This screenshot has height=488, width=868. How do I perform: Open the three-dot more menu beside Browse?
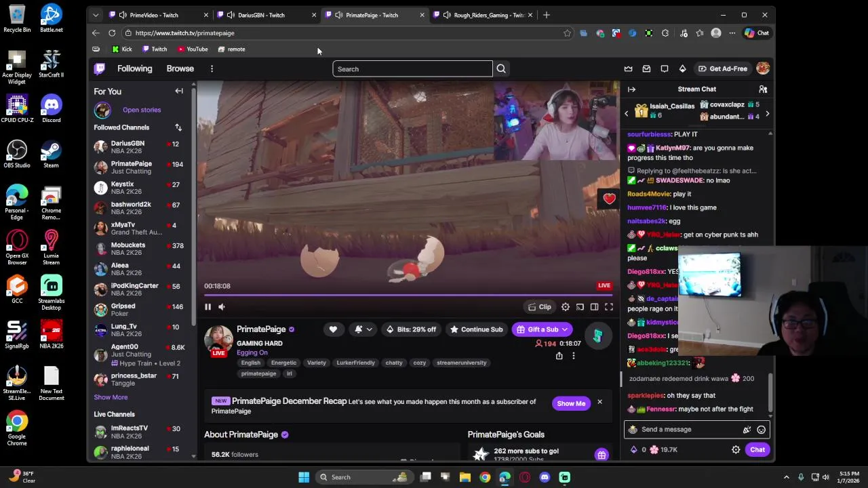(212, 68)
